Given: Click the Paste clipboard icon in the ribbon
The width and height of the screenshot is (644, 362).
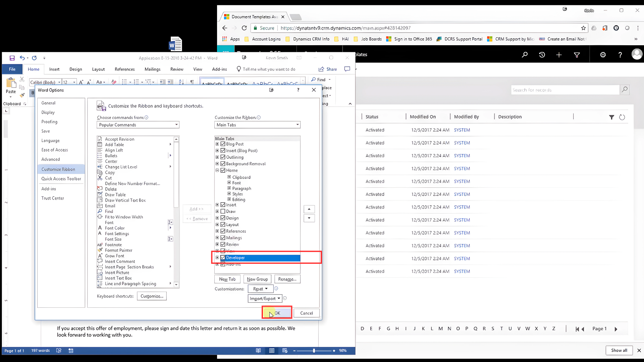Looking at the screenshot, I should pos(11,82).
